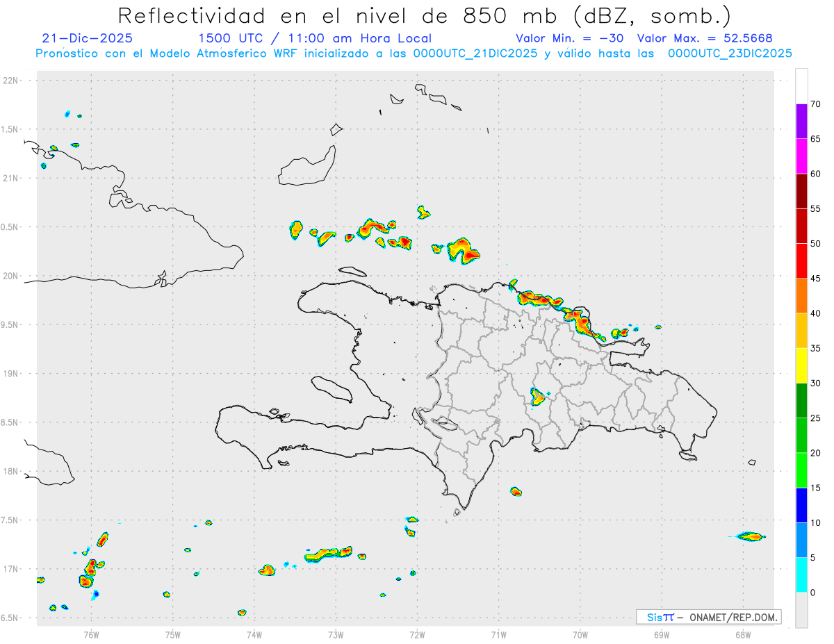Click the yellow 30–35 dBZ colorbar segment

801,365
